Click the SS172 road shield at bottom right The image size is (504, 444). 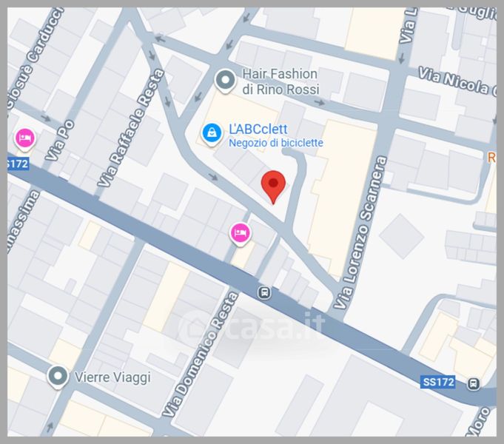tap(438, 382)
